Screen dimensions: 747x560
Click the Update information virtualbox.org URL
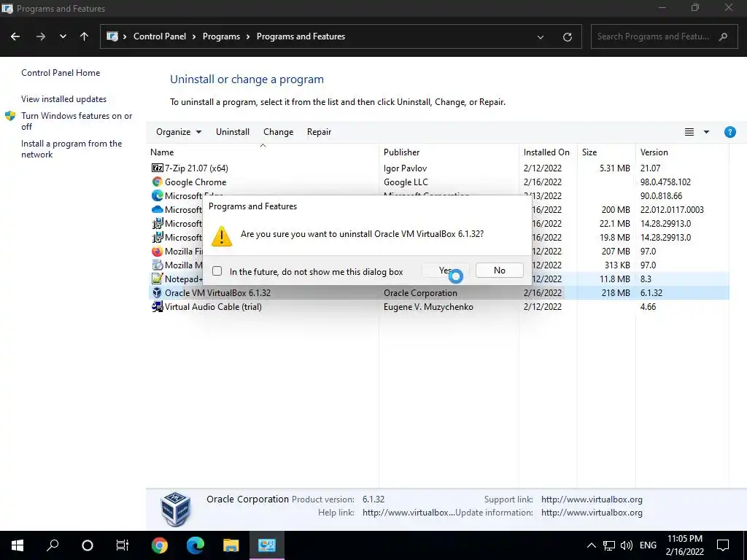[592, 513]
